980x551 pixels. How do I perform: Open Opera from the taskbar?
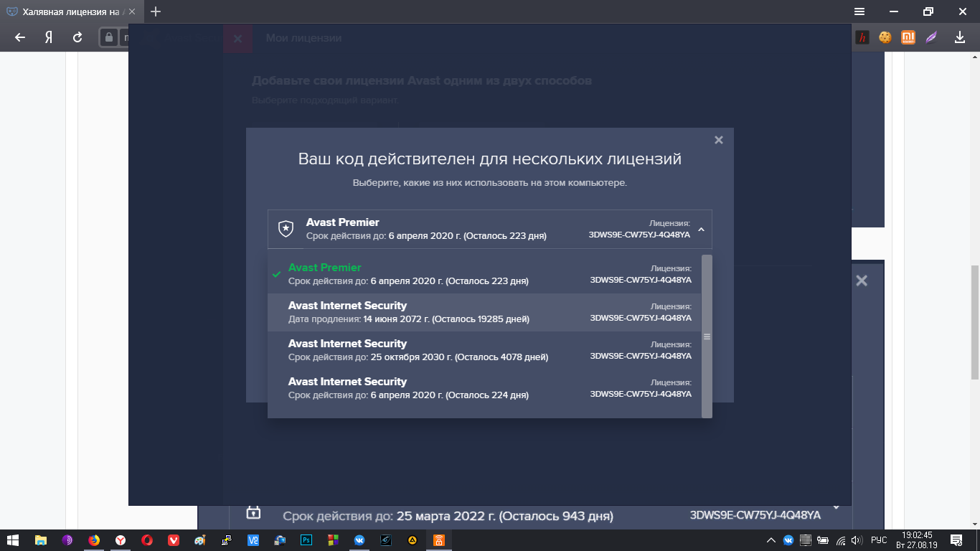pos(147,540)
